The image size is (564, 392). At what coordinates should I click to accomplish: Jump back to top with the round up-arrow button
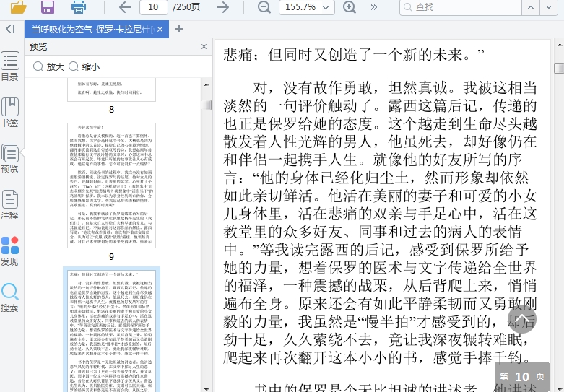(x=521, y=319)
